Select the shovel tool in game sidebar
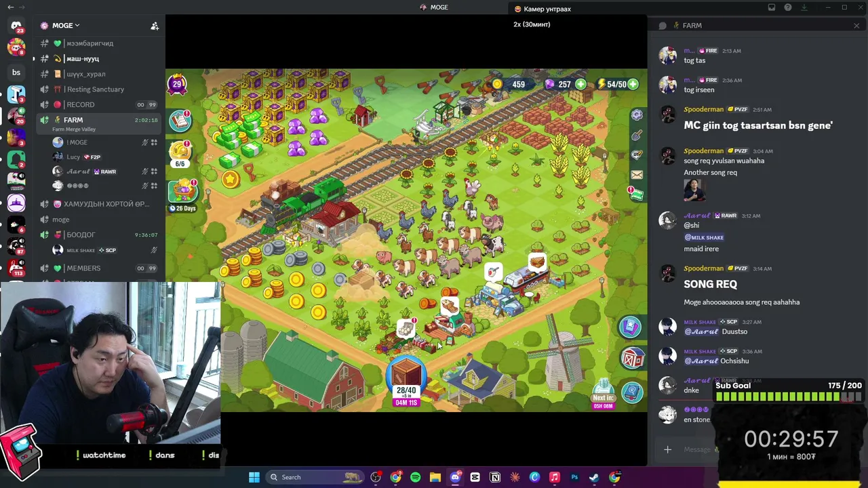 [x=637, y=135]
